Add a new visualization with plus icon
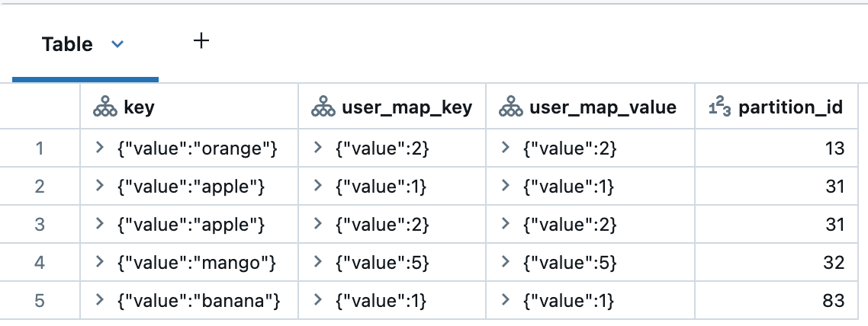This screenshot has height=326, width=868. [201, 41]
